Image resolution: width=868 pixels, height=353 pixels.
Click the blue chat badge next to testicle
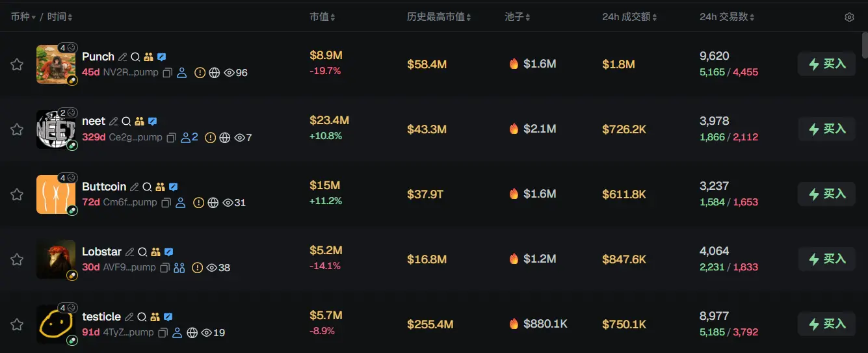pos(168,317)
